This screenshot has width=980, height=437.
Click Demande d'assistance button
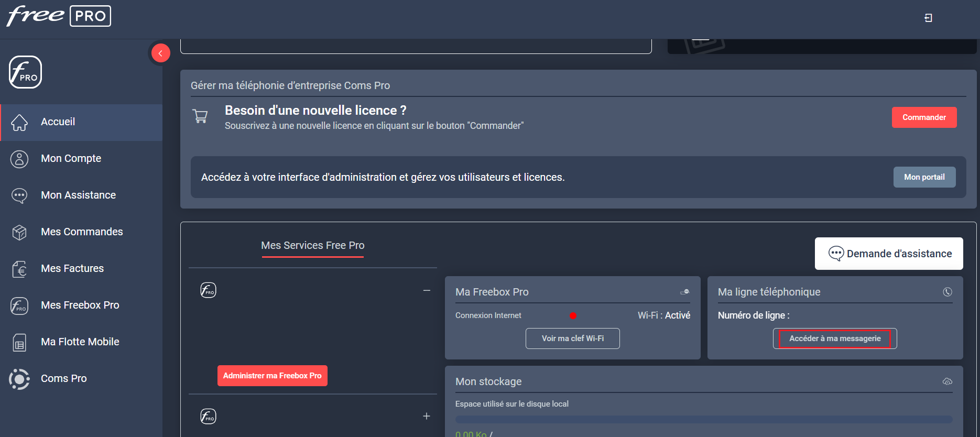[889, 254]
